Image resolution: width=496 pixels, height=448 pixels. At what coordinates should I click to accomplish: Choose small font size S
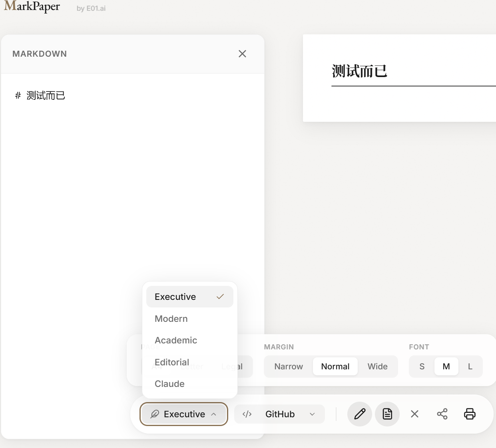[422, 367]
